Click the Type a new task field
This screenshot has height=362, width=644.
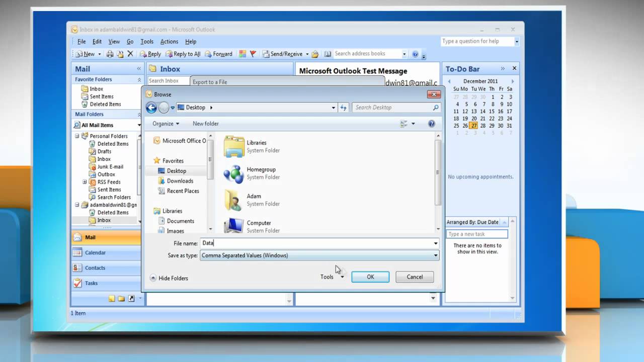pyautogui.click(x=477, y=234)
